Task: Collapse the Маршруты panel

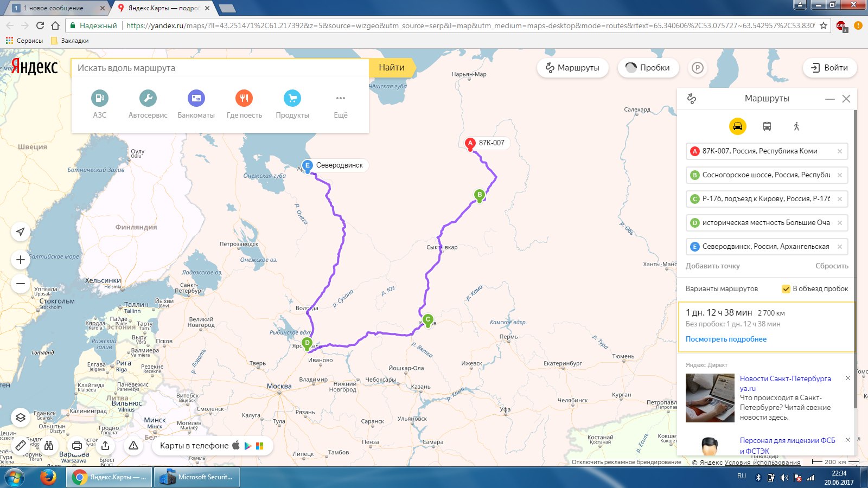Action: (x=830, y=99)
